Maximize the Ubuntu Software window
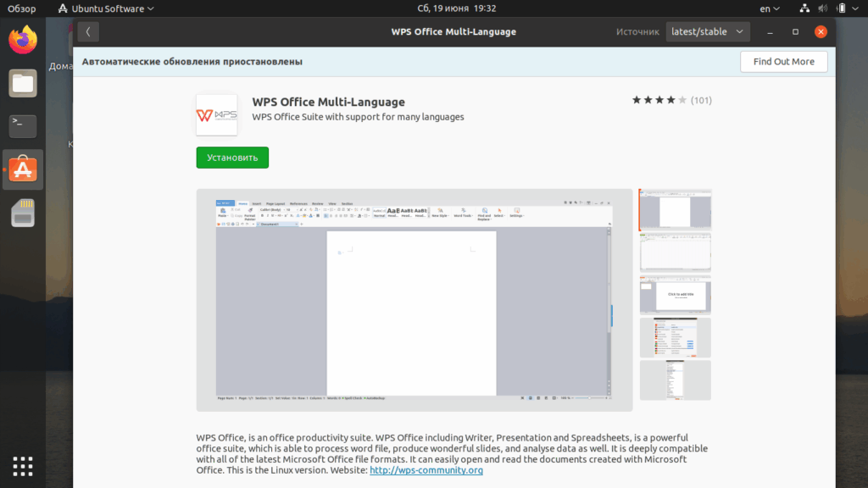The image size is (868, 488). click(795, 32)
